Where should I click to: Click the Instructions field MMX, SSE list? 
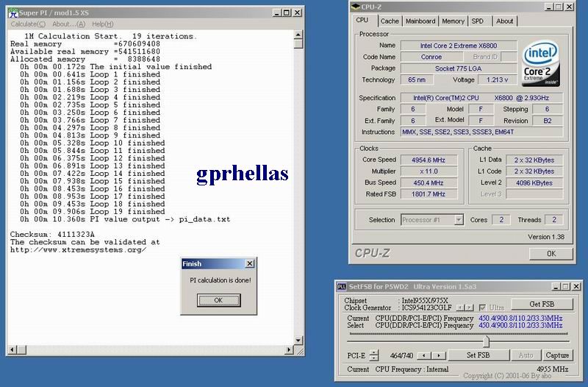pos(481,132)
